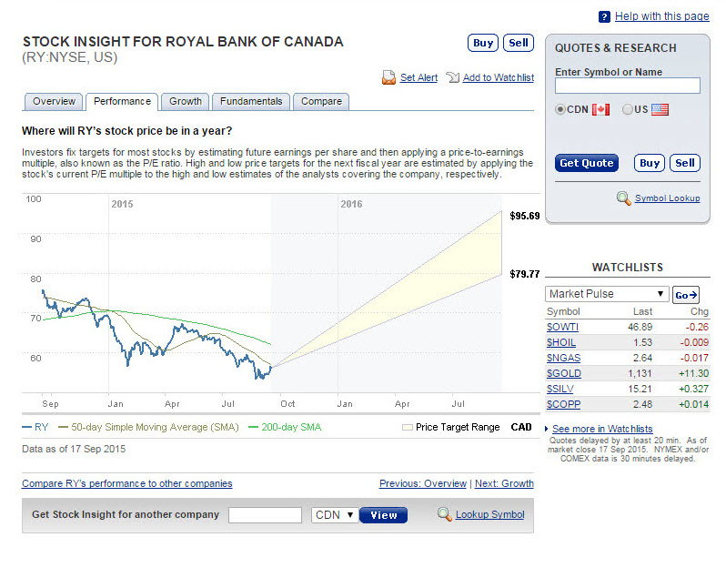Click the 50-day Simple Moving Average legend label
Viewport: 726px width, 588px height.
[155, 427]
